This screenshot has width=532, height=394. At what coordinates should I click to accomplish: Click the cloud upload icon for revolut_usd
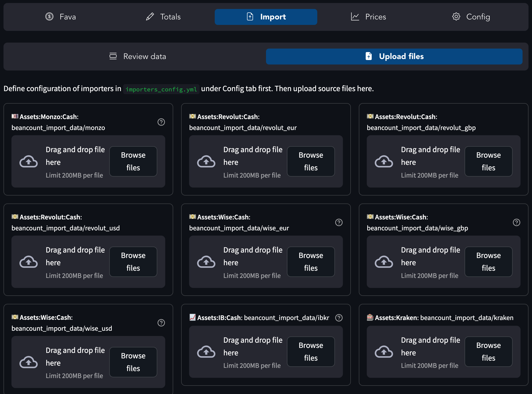tap(29, 262)
